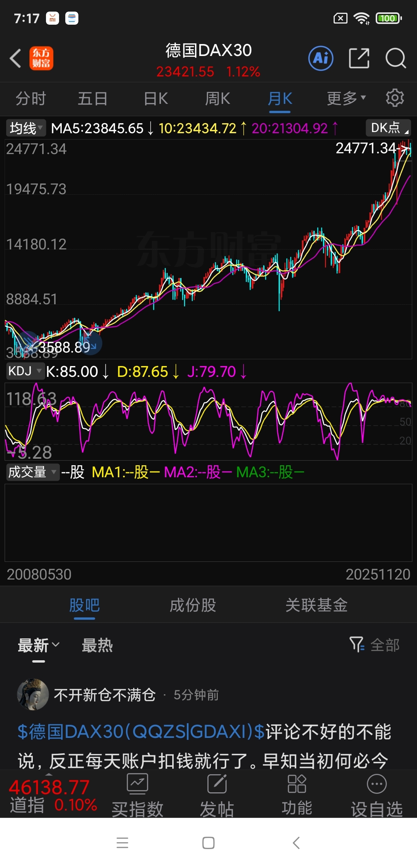Tap battery indicator in status bar
This screenshot has height=868, width=417.
389,18
